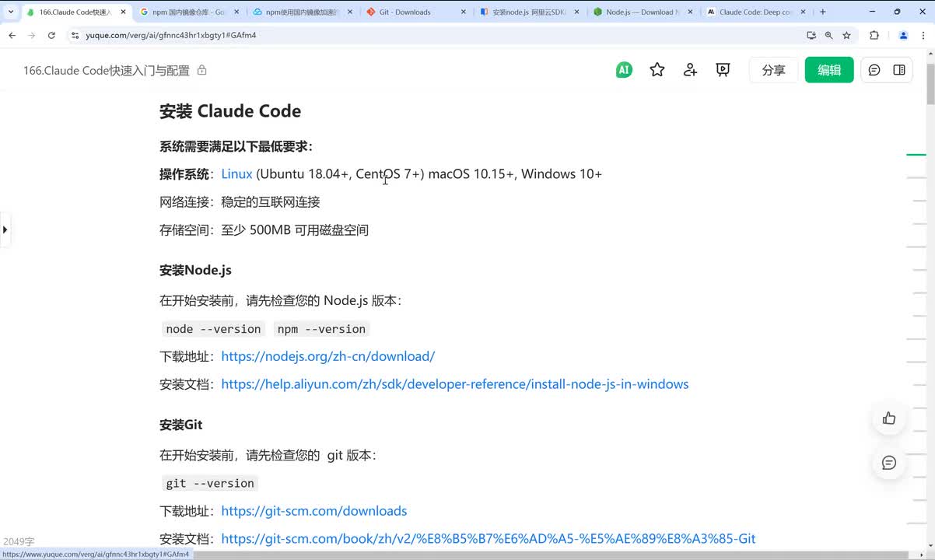Click the yuque.com address bar URL

[170, 36]
